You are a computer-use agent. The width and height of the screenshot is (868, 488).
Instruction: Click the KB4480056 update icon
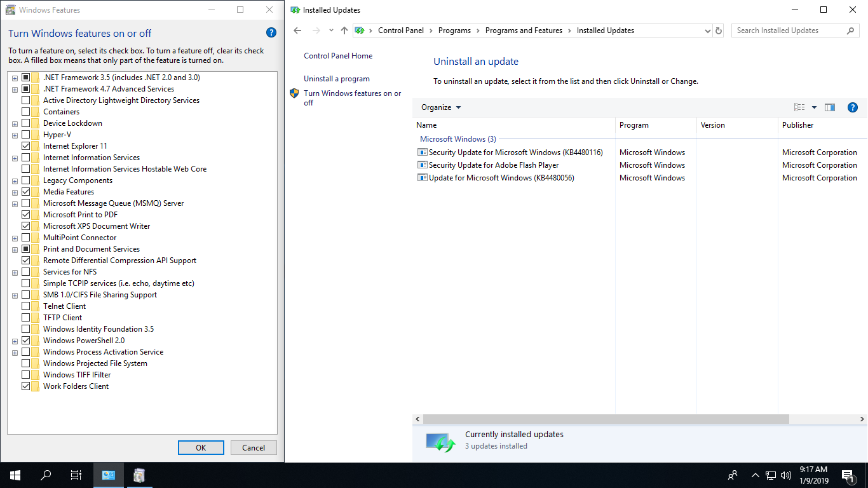tap(422, 178)
